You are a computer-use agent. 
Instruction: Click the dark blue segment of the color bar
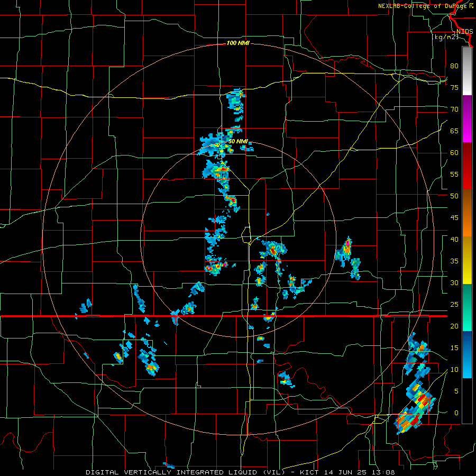467,343
